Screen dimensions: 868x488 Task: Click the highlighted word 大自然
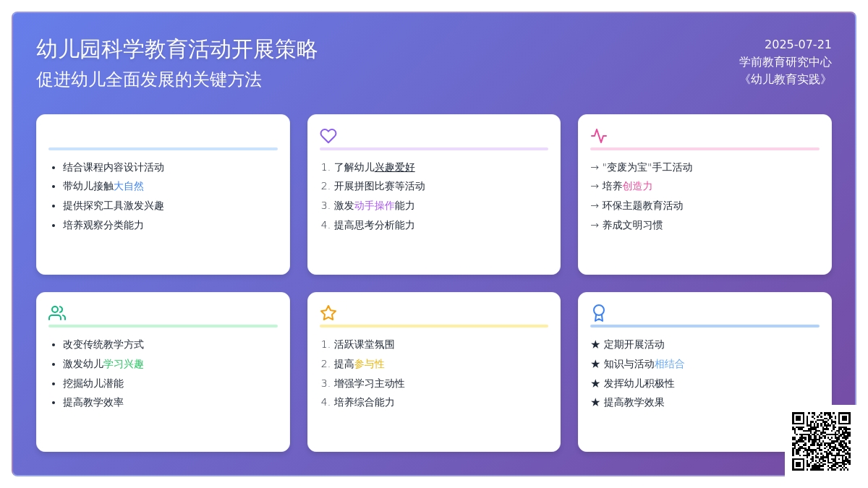point(129,187)
